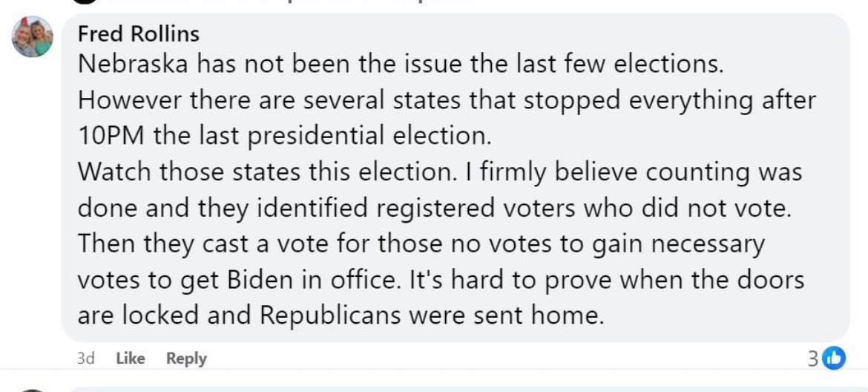The image size is (868, 392).
Task: Click the Fred Rollins commenter name
Action: click(x=139, y=33)
